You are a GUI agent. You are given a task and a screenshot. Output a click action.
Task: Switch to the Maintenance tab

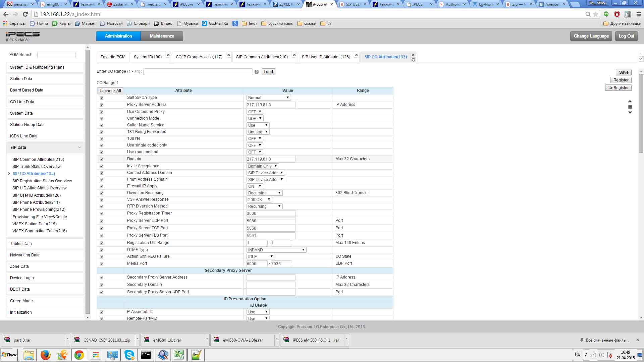pyautogui.click(x=162, y=36)
